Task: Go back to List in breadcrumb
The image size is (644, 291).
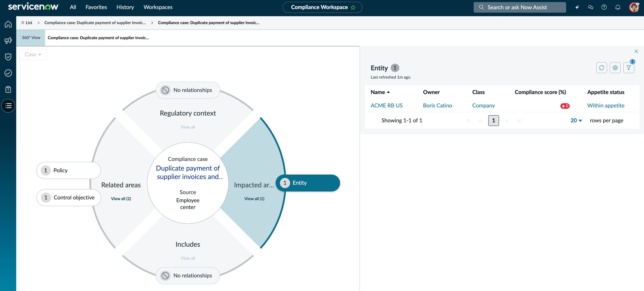Action: [27, 23]
